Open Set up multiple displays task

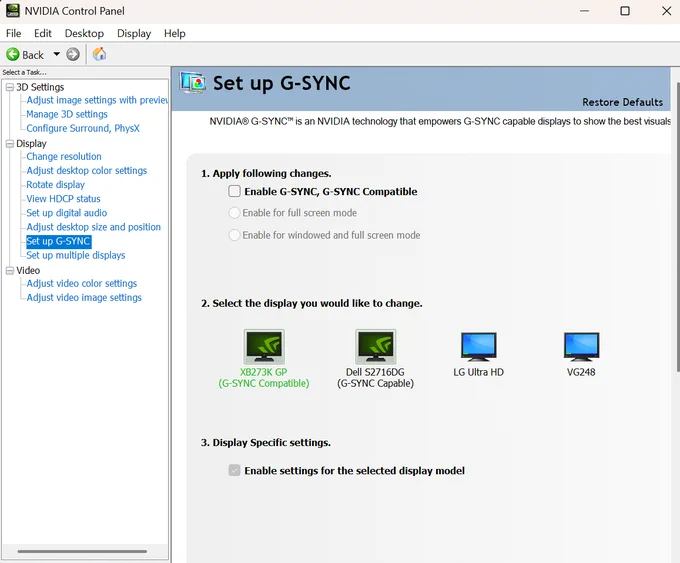click(x=75, y=255)
